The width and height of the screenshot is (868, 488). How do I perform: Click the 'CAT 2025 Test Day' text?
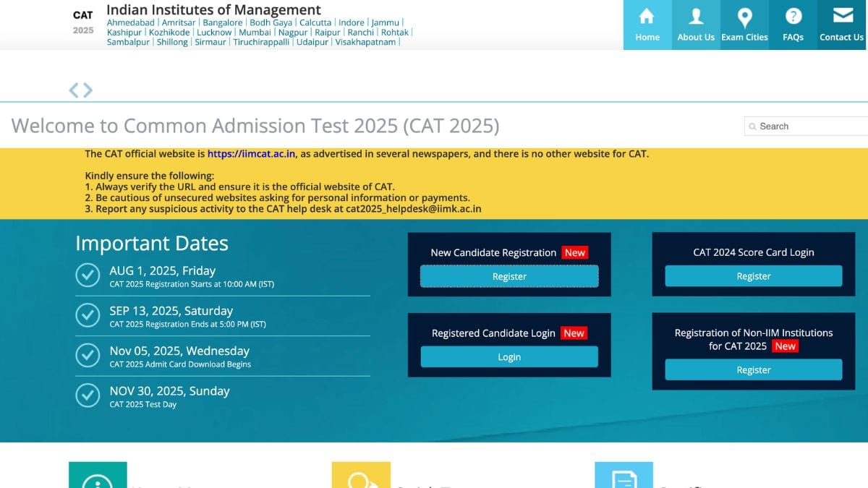143,405
